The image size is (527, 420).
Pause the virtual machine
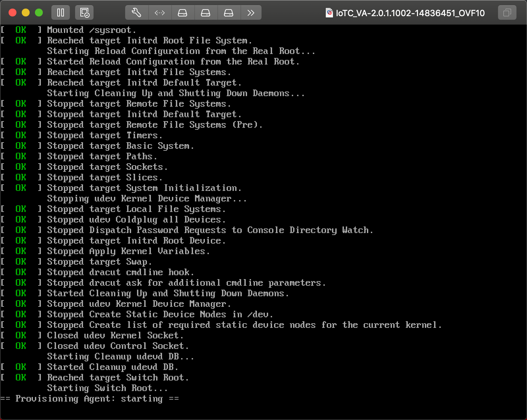point(61,13)
